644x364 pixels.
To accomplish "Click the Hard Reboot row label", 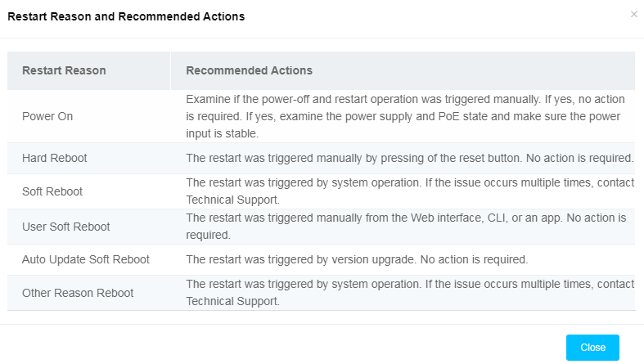I will tap(55, 159).
